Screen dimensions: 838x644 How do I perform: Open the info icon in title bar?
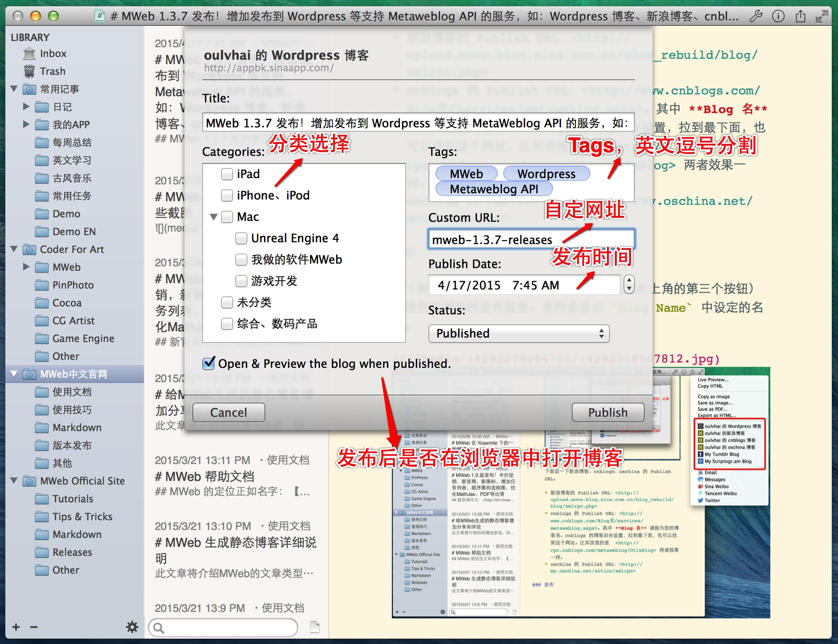pos(778,16)
